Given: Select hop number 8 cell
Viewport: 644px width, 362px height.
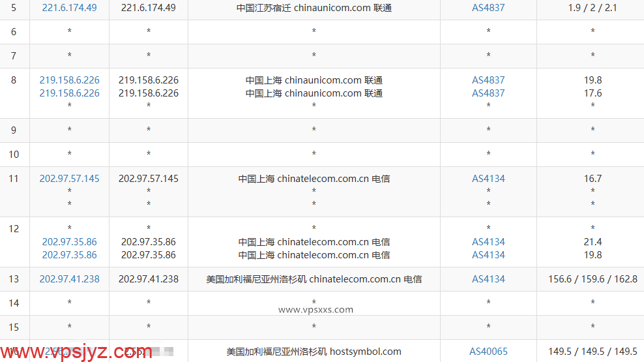Looking at the screenshot, I should point(14,93).
